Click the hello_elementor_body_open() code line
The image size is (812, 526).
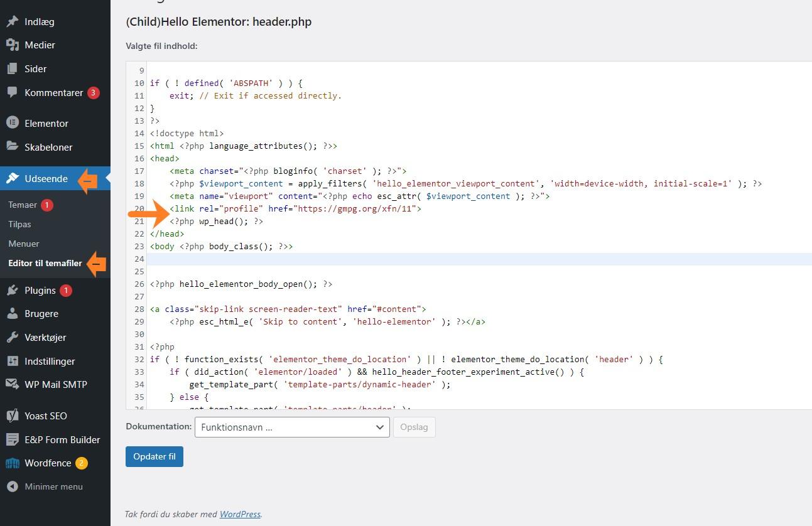click(241, 284)
